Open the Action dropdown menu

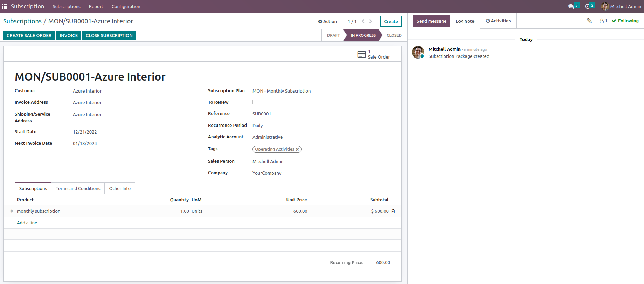[327, 21]
